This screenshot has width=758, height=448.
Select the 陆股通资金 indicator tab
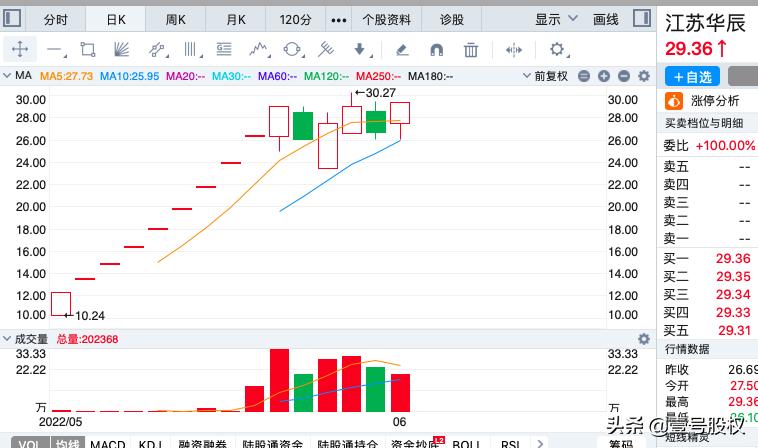tap(273, 444)
